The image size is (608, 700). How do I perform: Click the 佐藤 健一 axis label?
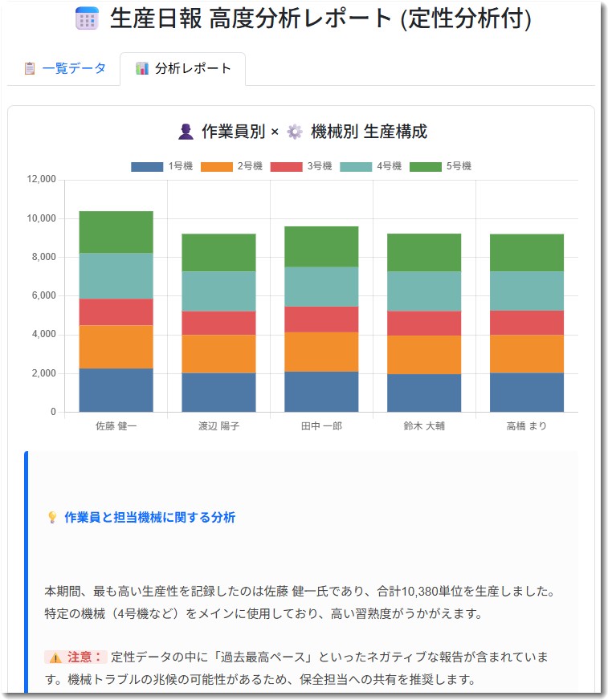116,426
